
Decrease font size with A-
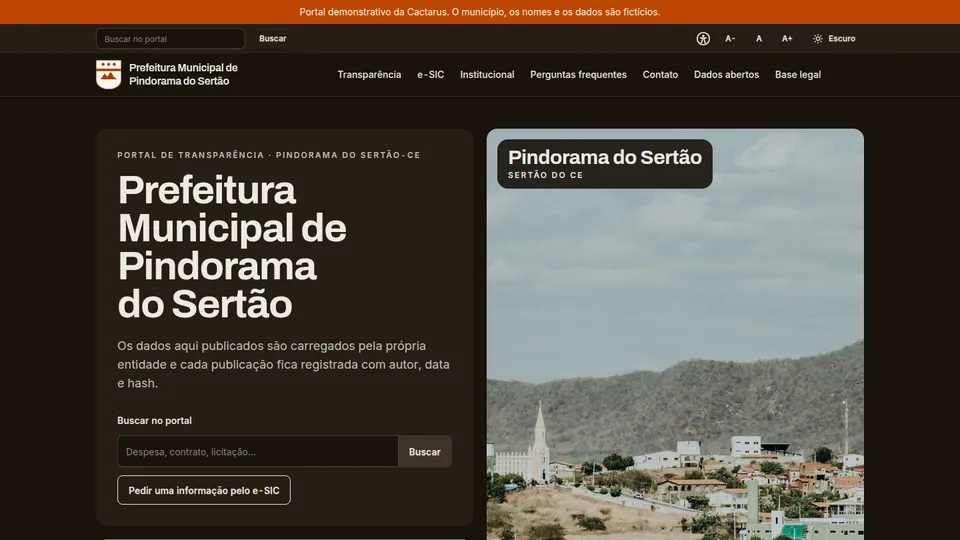[x=730, y=39]
